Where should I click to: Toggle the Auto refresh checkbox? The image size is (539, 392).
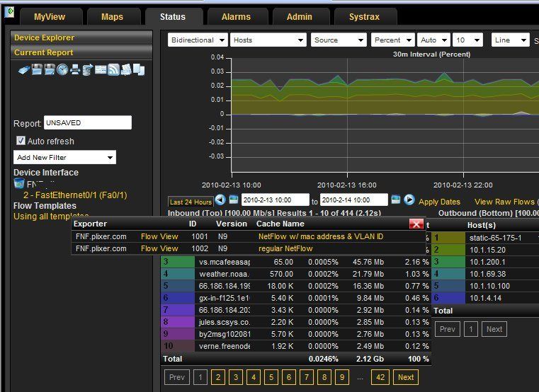point(21,141)
